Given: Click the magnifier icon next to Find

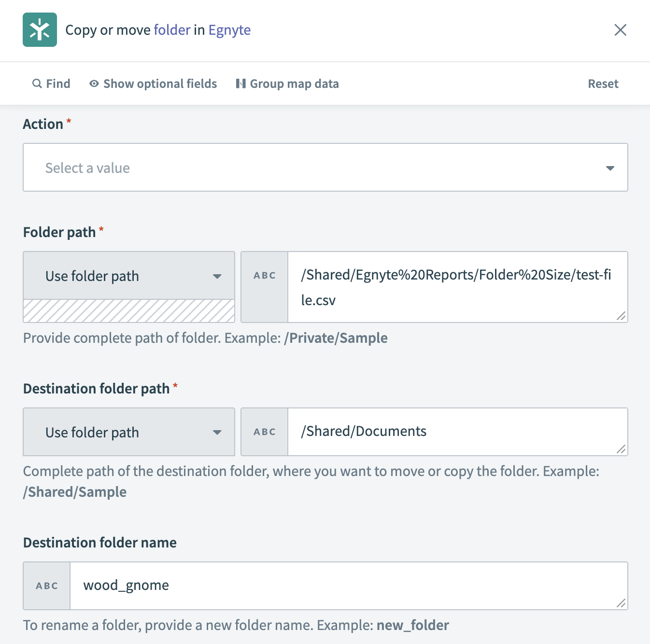Looking at the screenshot, I should pyautogui.click(x=37, y=84).
